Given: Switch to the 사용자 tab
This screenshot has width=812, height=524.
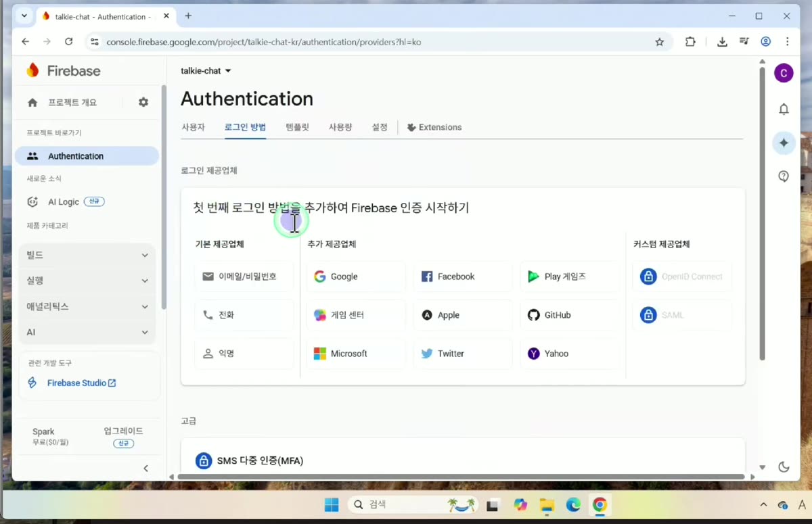Looking at the screenshot, I should [193, 127].
